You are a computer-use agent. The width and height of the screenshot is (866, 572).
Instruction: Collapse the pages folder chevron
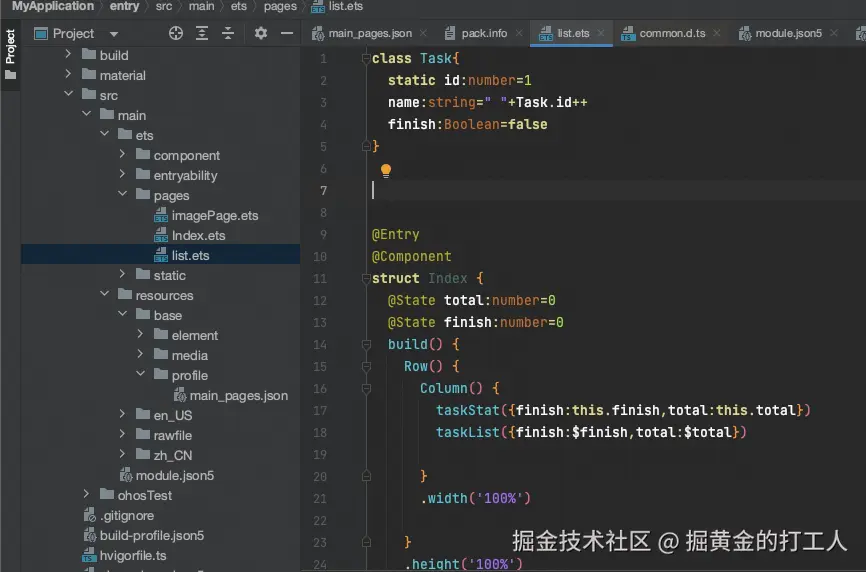coord(123,194)
